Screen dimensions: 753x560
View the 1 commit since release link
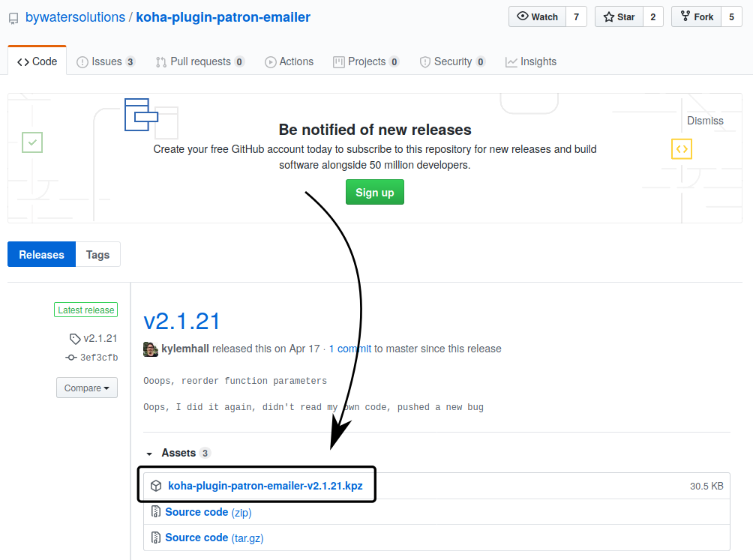pyautogui.click(x=350, y=349)
